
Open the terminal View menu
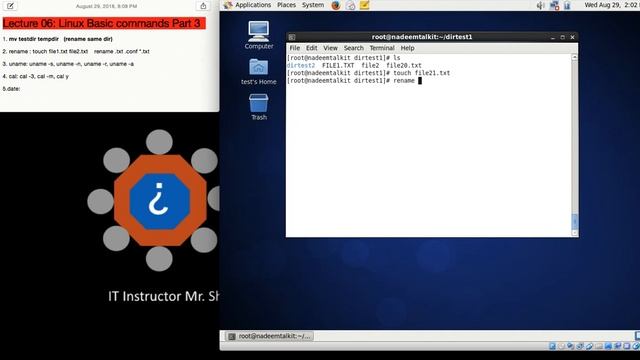(330, 48)
